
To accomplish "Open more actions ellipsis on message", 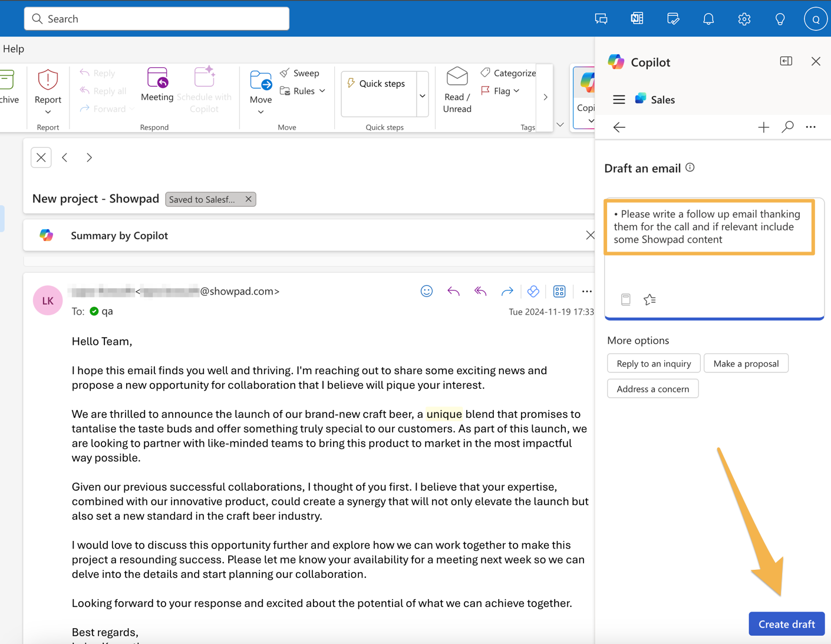I will [x=586, y=291].
